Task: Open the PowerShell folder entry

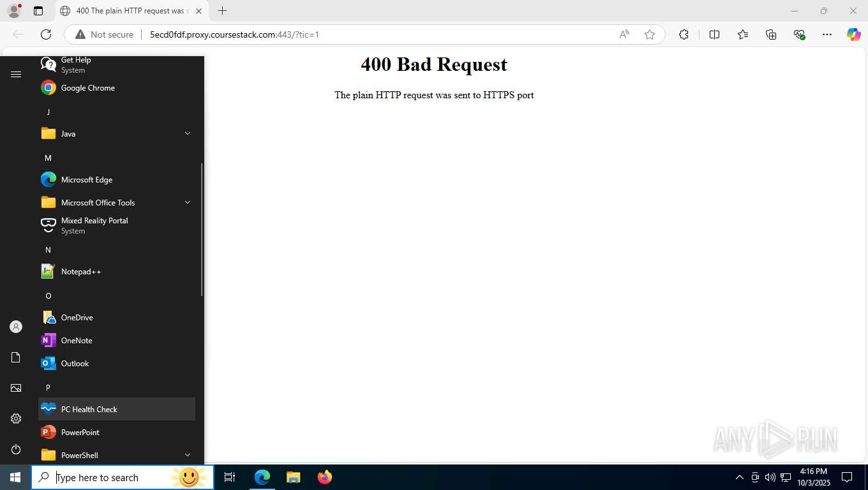Action: tap(117, 454)
